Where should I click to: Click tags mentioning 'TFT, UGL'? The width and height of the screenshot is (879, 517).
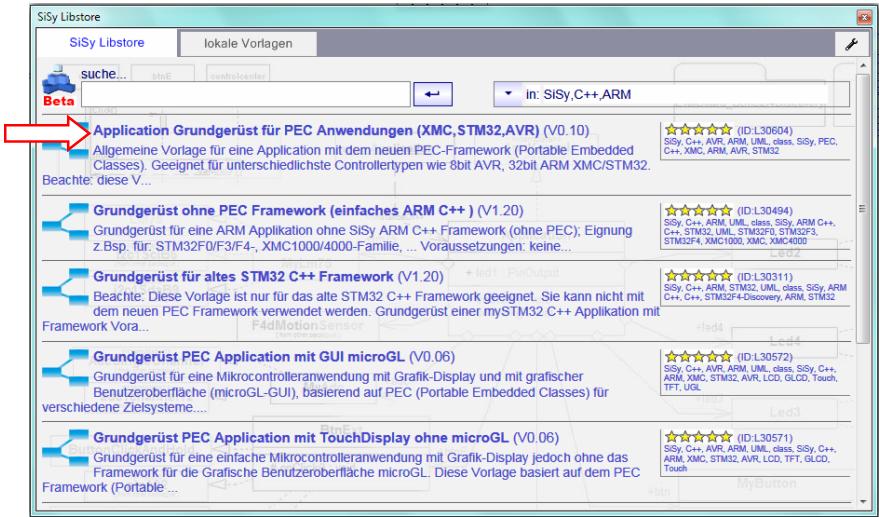750,378
